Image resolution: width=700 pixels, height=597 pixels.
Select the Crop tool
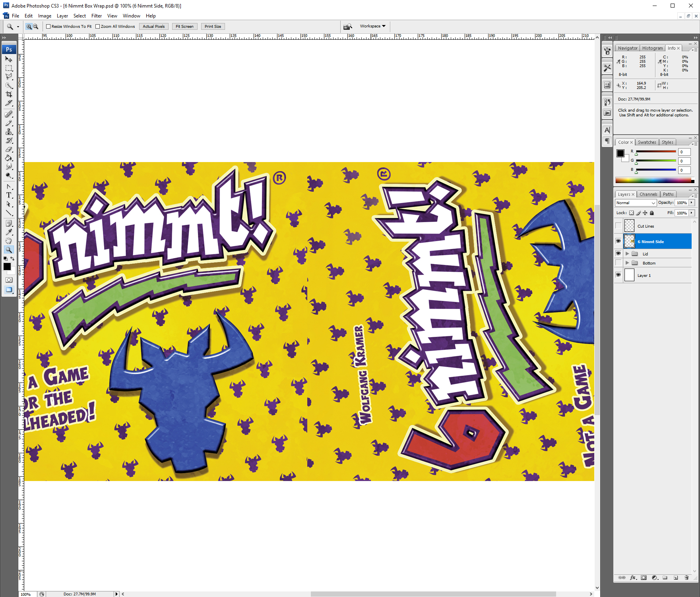9,94
